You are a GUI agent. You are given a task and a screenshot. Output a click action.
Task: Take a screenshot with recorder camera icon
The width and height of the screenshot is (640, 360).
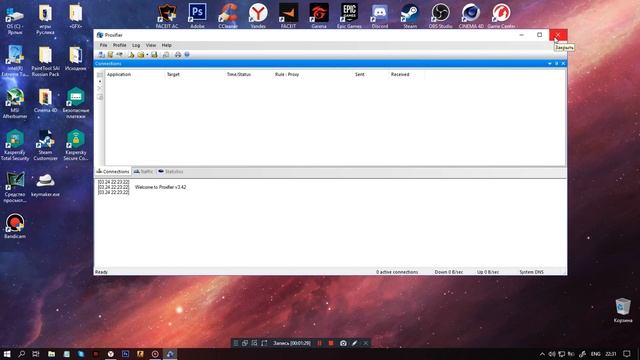343,343
